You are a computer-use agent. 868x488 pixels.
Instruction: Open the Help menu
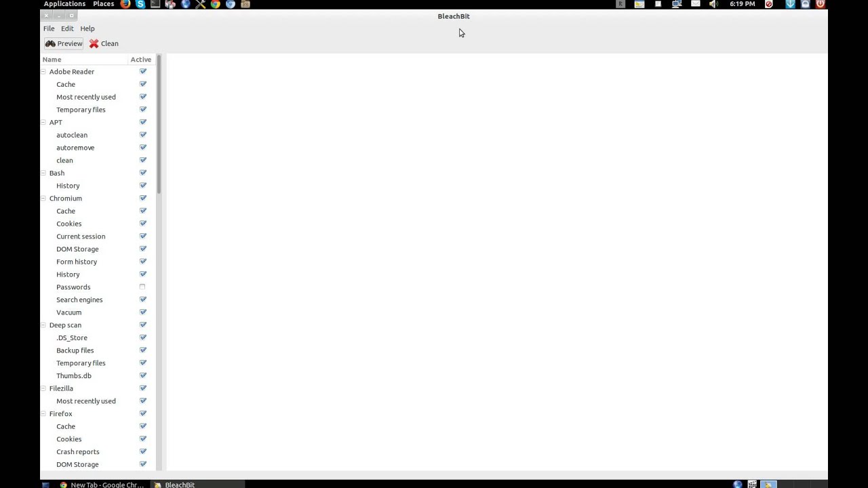(x=87, y=28)
